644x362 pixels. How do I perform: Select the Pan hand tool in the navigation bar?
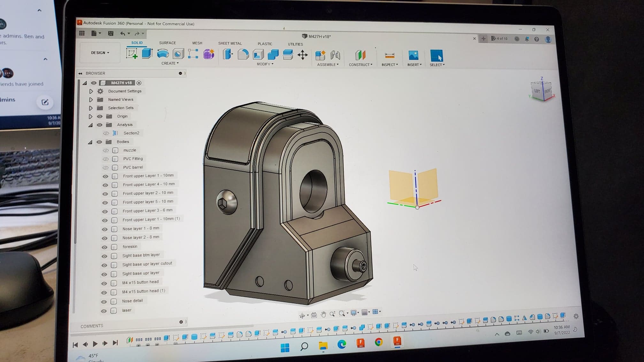[323, 314]
